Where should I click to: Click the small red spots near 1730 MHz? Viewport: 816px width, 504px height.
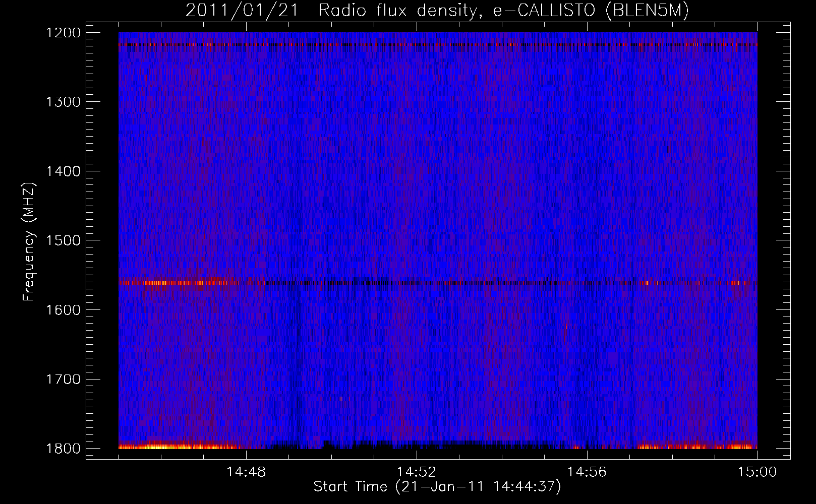coord(331,399)
